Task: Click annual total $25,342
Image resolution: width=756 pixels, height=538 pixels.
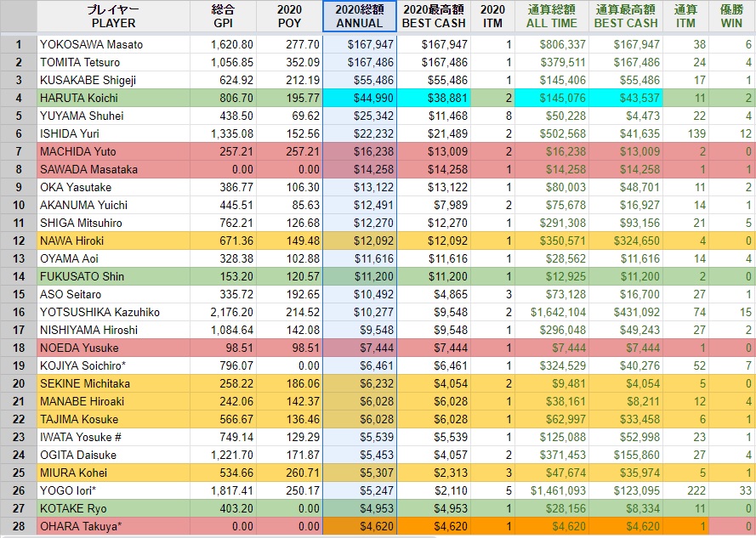Action: click(x=360, y=116)
